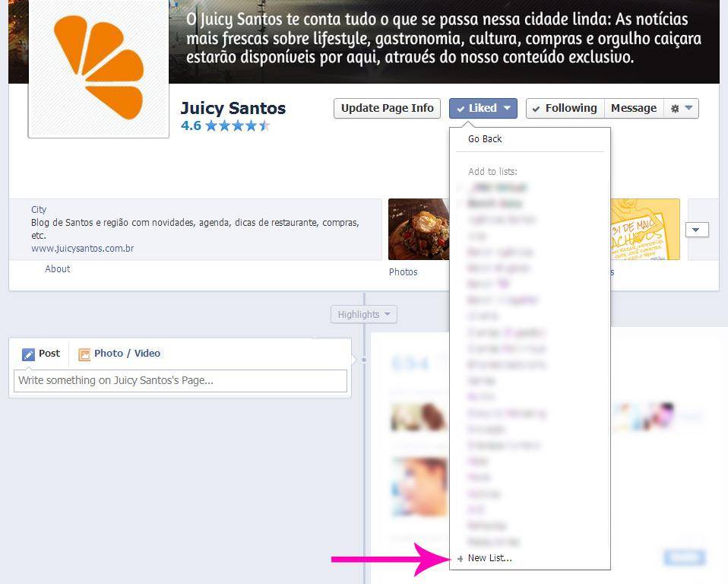Screen dimensions: 728x584
Task: Click the Photo / Video picture icon
Action: [84, 354]
